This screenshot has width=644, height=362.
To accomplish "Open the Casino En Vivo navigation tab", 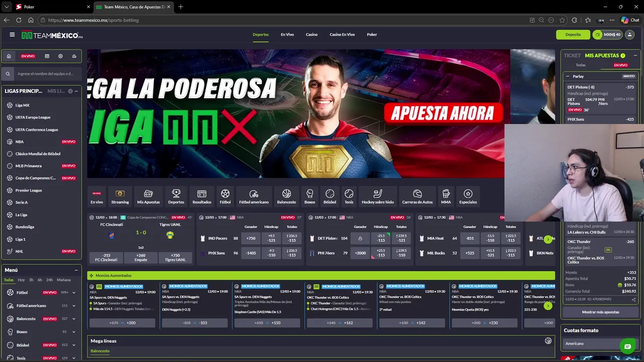I will pos(342,35).
